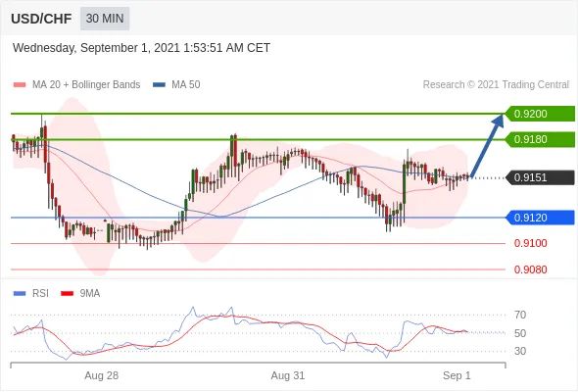Select the 0.9100 support level label
The image size is (578, 392).
point(530,243)
